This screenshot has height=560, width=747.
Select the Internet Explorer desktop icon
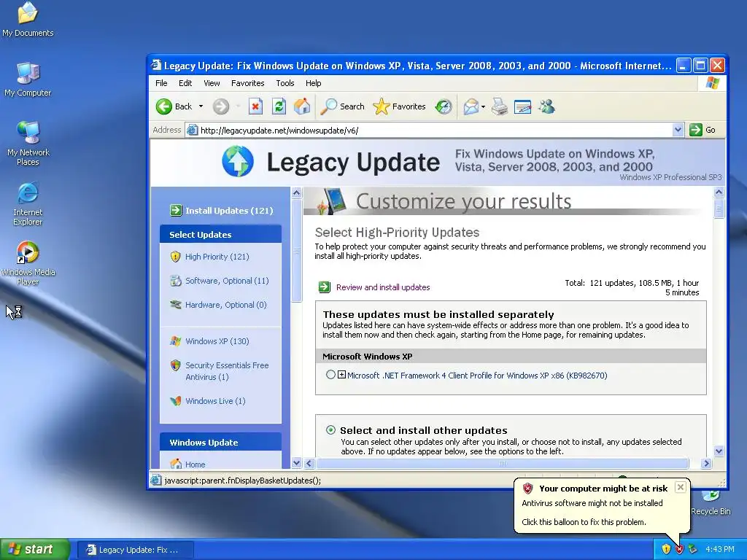tap(28, 203)
